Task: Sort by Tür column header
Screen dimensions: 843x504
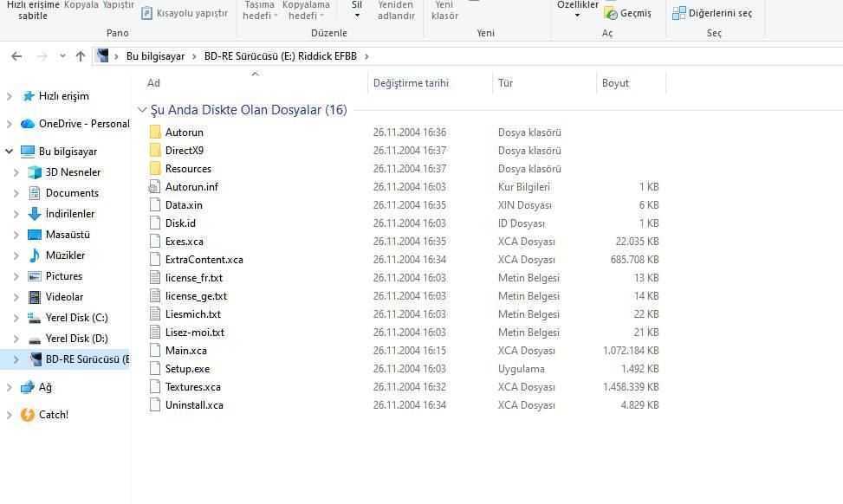Action: pos(505,83)
